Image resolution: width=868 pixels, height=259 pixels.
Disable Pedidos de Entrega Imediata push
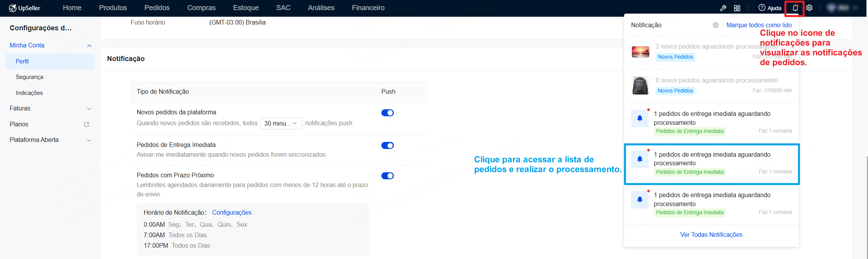click(388, 145)
